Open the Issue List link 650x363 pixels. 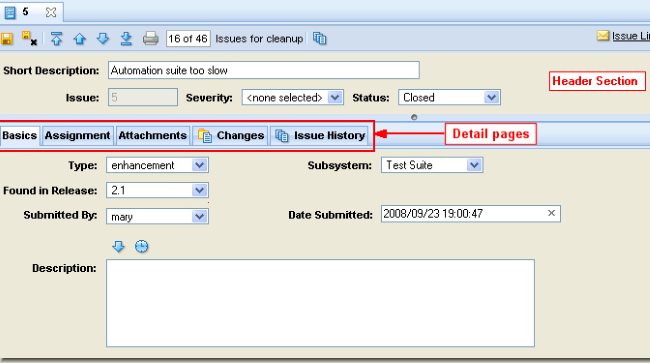pos(631,36)
